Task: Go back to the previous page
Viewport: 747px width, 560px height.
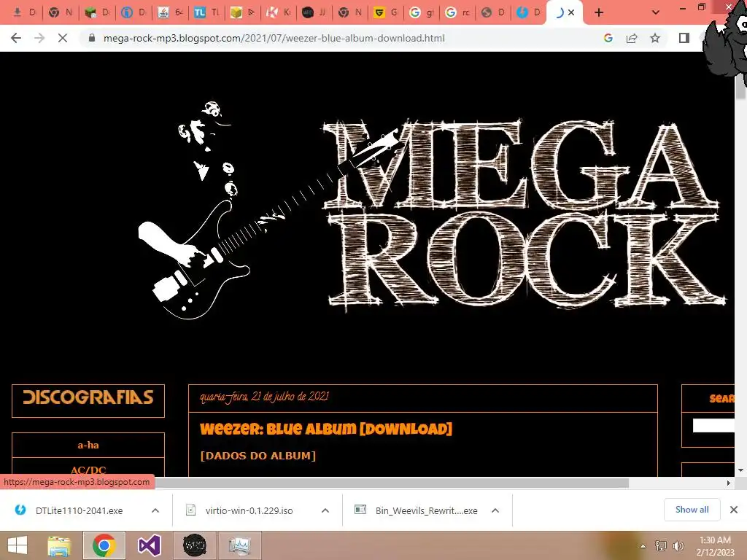Action: tap(16, 38)
